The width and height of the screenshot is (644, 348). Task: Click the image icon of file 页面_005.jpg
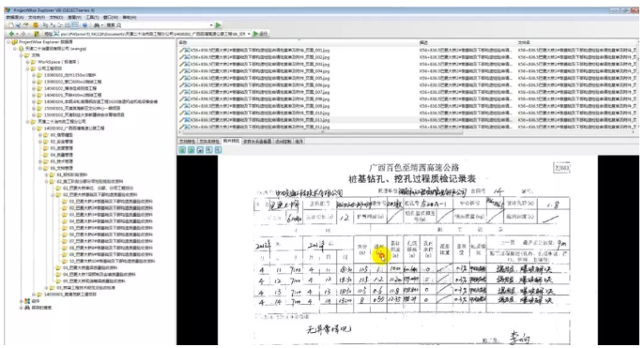click(187, 78)
